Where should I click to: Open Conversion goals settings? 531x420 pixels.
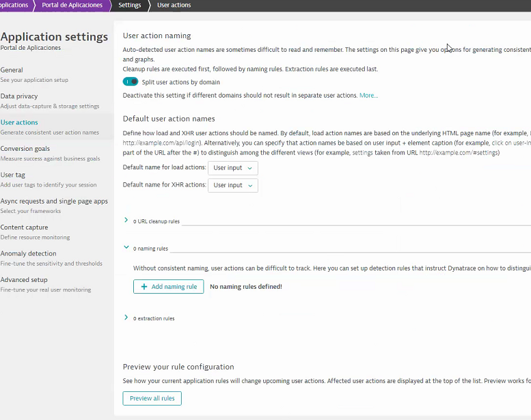25,148
